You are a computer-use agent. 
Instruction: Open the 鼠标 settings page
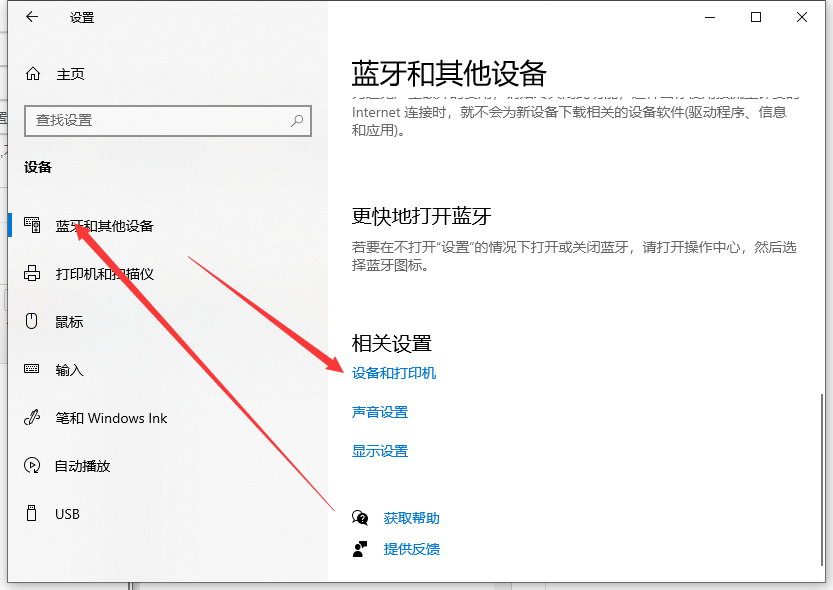(x=69, y=322)
